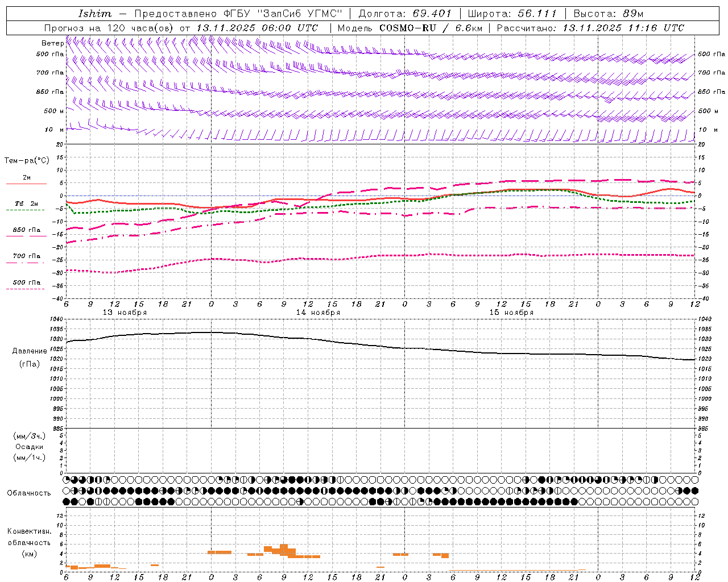Click the Td 2м dew point legend entry

point(26,203)
